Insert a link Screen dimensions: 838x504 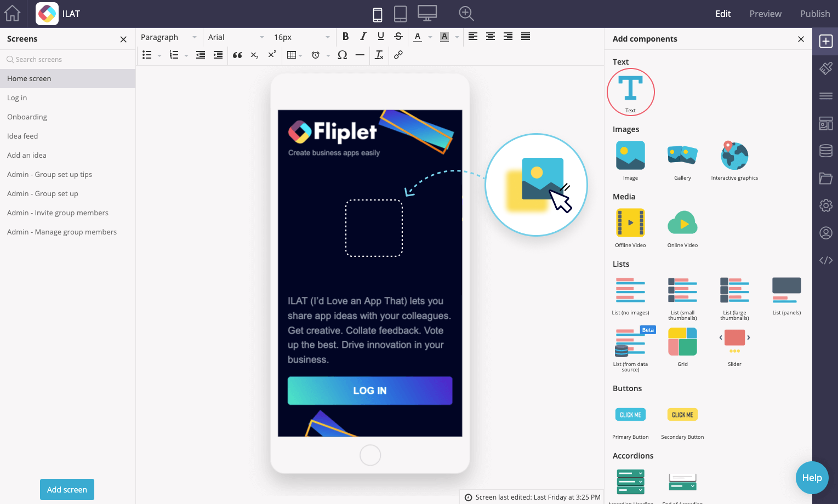tap(398, 55)
